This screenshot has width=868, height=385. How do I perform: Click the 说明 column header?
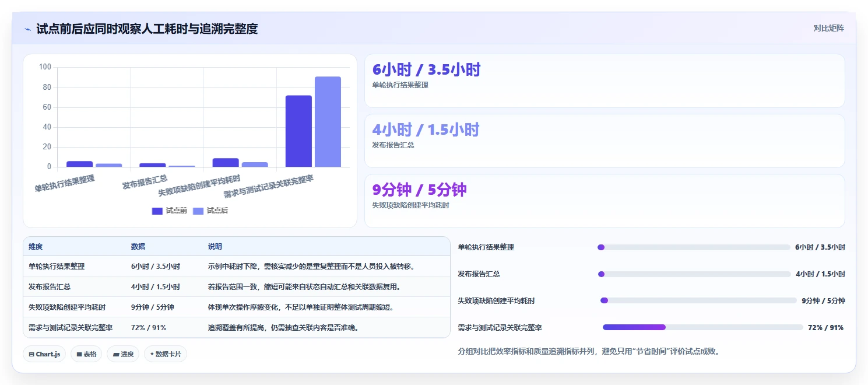tap(215, 247)
